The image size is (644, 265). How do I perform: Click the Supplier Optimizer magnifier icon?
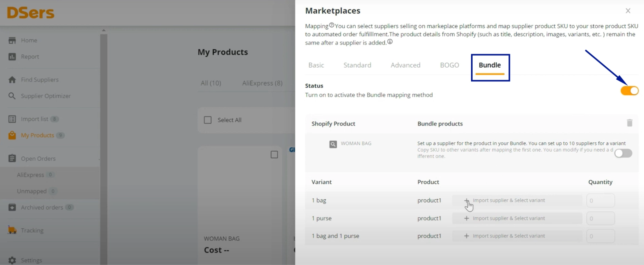coord(12,96)
